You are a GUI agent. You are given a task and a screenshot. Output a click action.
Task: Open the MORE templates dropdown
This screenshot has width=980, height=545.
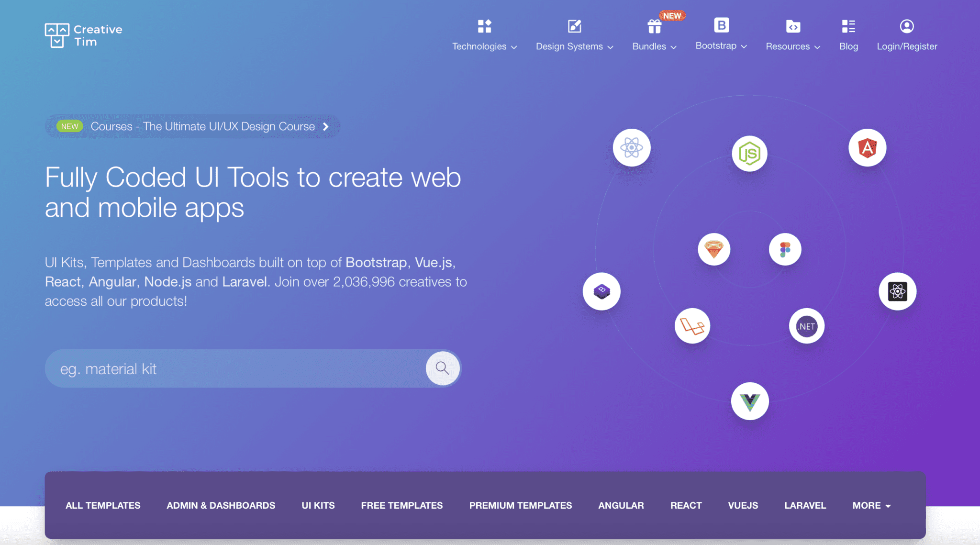(x=871, y=505)
